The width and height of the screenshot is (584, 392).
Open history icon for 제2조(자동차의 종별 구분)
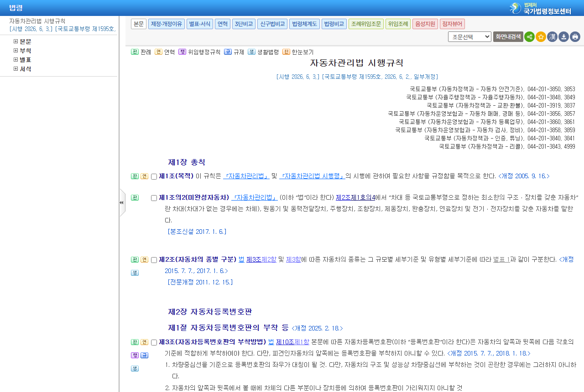[144, 260]
